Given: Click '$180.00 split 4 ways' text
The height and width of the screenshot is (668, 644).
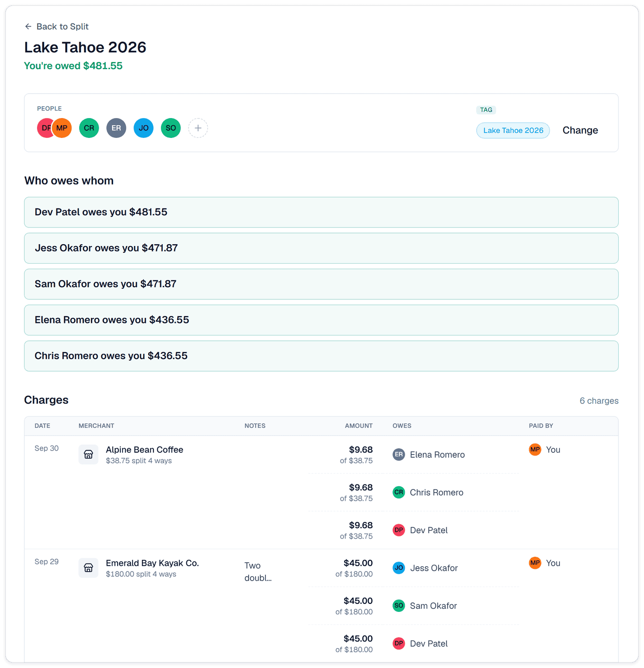Looking at the screenshot, I should 141,574.
